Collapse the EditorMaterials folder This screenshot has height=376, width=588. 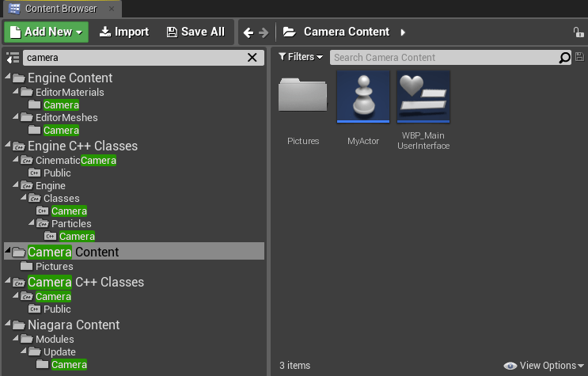coord(15,91)
